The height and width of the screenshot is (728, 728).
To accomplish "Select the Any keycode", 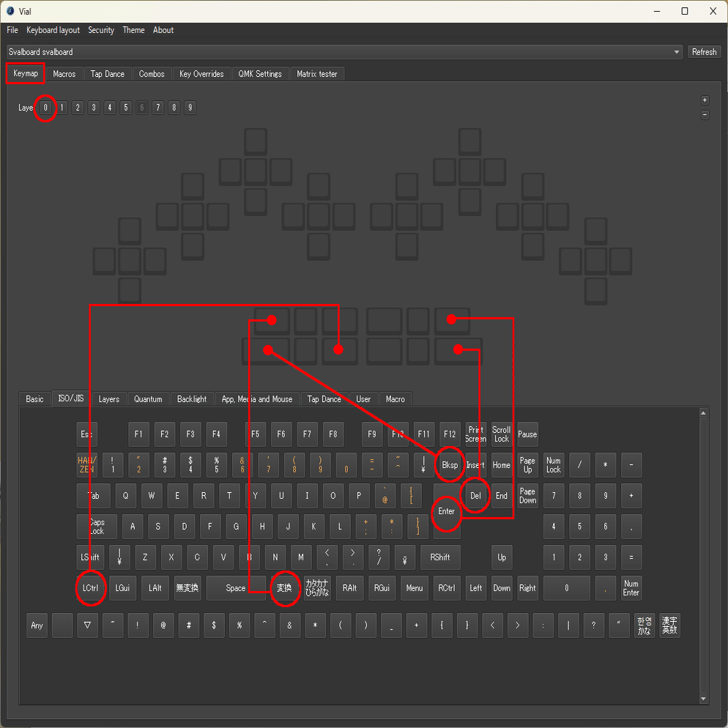I will point(37,625).
